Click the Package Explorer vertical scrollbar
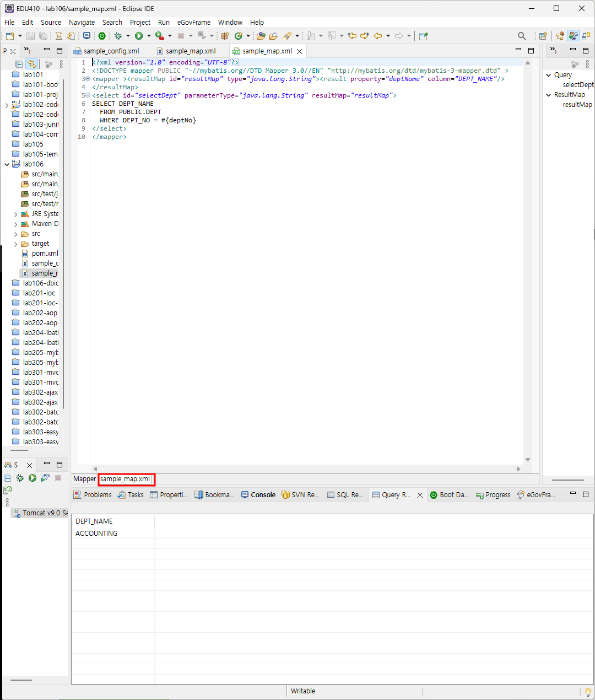The image size is (595, 700). (63, 244)
